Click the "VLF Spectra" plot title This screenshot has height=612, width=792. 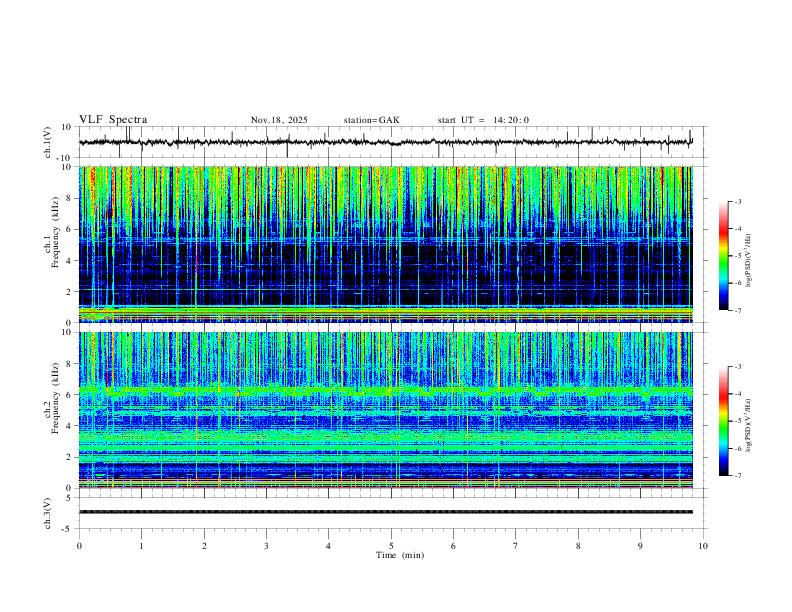pyautogui.click(x=113, y=120)
